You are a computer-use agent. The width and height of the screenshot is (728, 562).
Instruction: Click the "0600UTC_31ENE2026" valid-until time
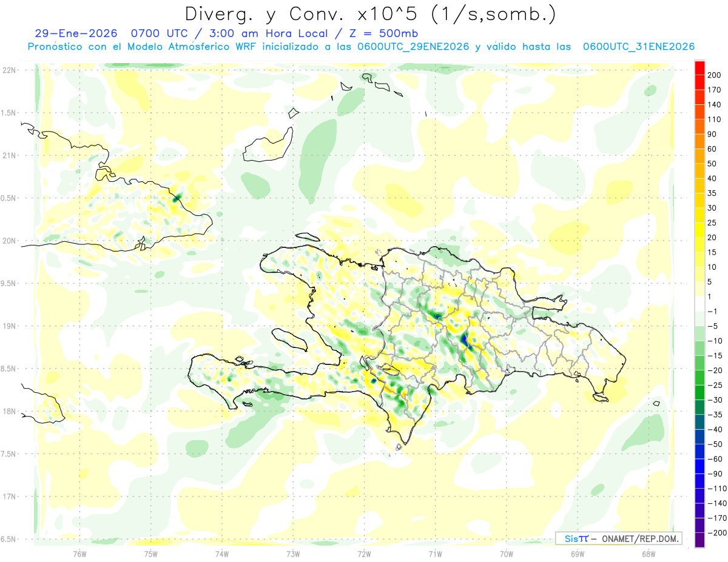coord(638,47)
